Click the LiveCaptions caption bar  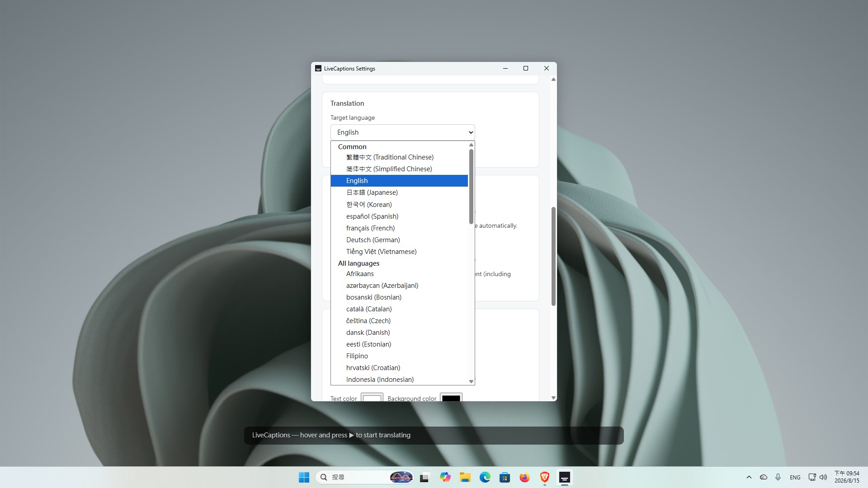434,435
